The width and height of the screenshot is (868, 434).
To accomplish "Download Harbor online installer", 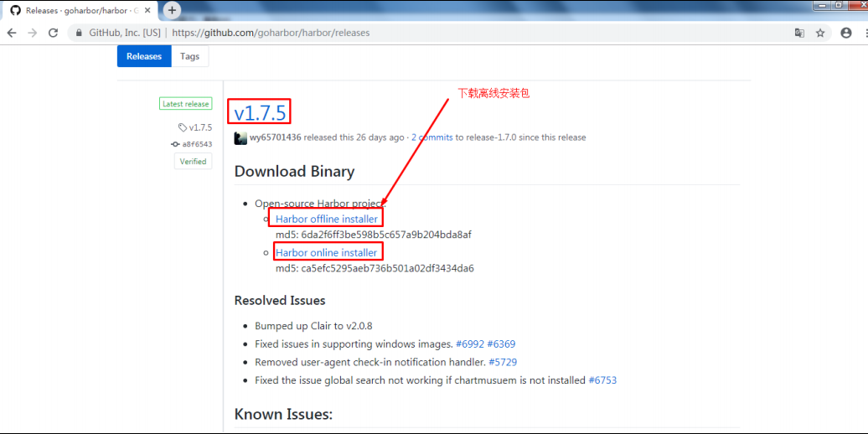I will (326, 253).
